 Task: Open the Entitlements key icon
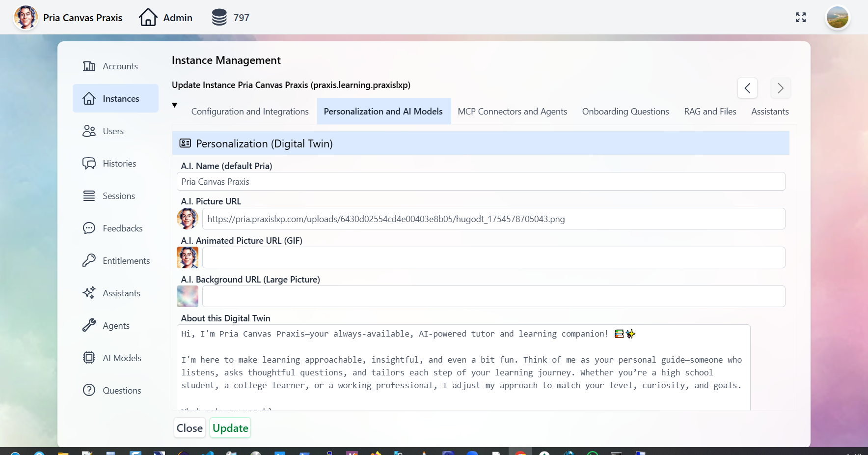[89, 261]
